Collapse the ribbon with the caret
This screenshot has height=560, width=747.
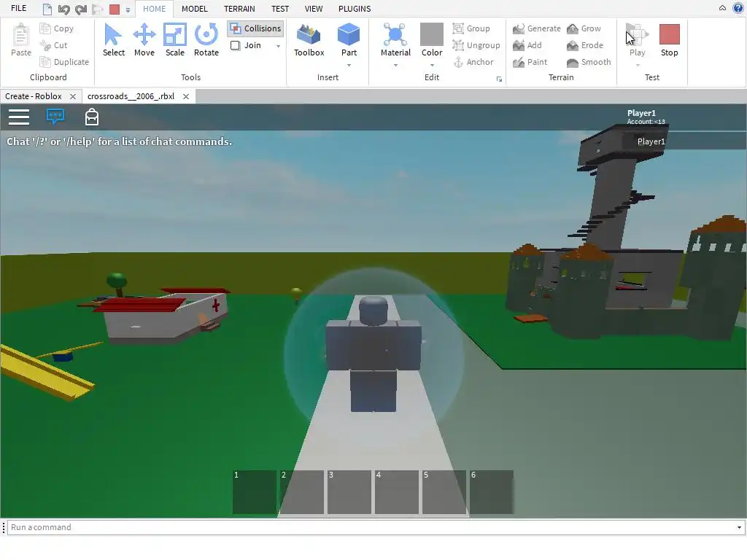pos(722,8)
